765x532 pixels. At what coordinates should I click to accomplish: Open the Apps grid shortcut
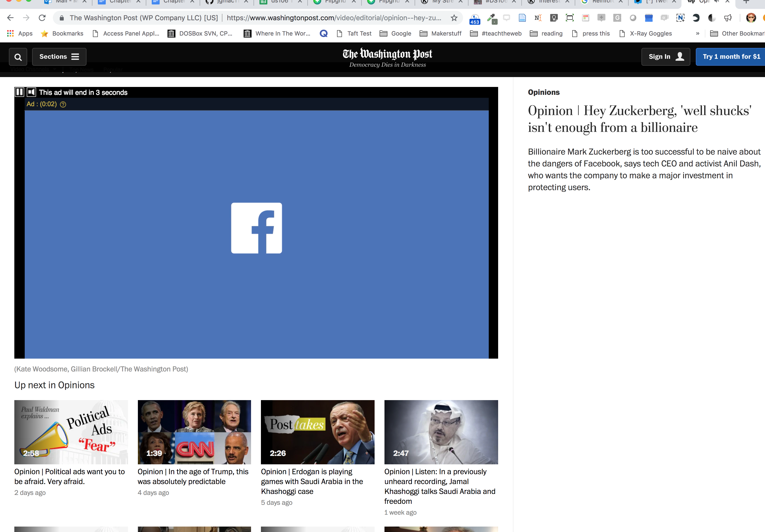pos(20,33)
